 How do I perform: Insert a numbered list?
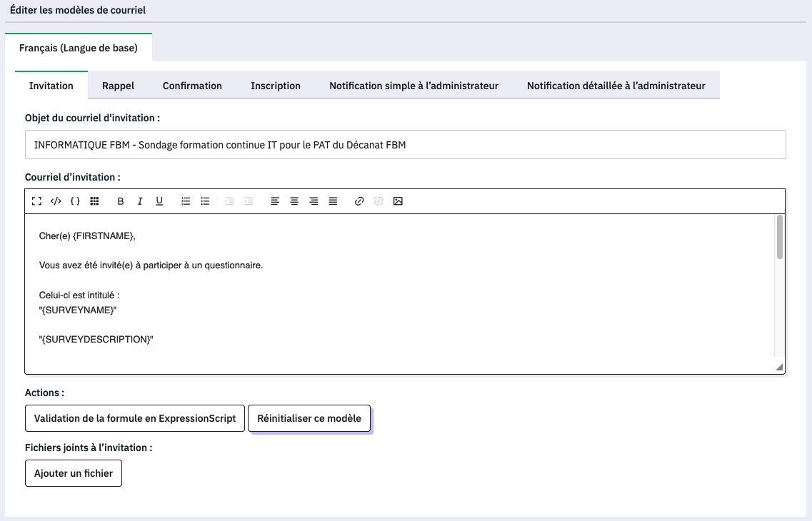pyautogui.click(x=186, y=201)
